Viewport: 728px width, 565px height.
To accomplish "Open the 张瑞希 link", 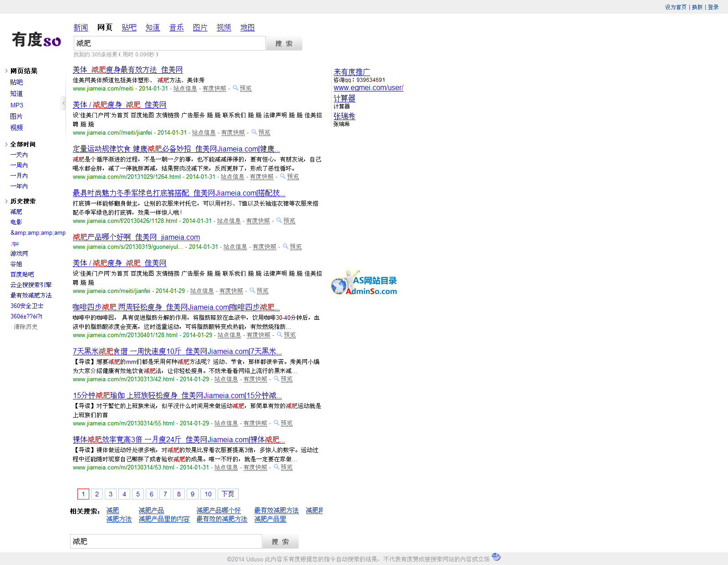I will coord(344,116).
